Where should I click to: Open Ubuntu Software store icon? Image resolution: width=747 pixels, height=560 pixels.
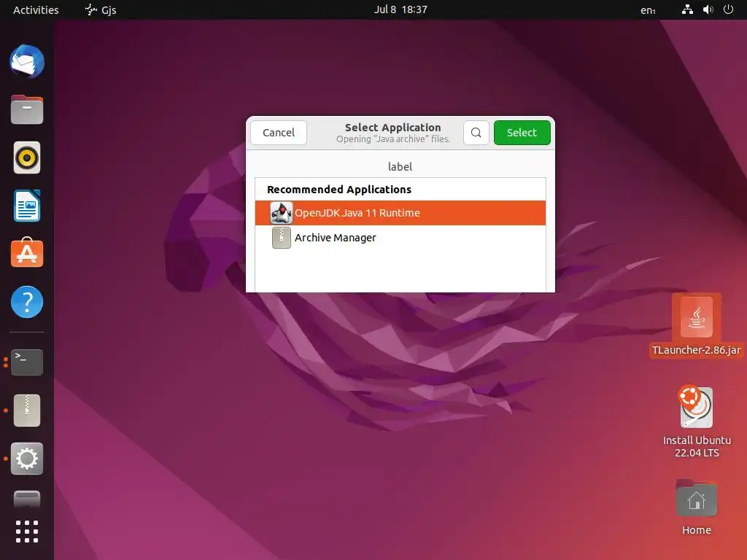pos(27,253)
